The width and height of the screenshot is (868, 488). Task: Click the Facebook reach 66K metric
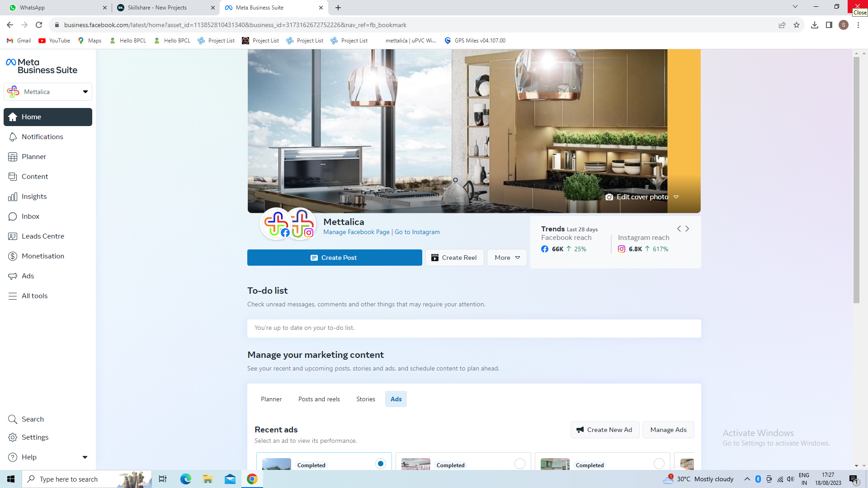(x=563, y=249)
